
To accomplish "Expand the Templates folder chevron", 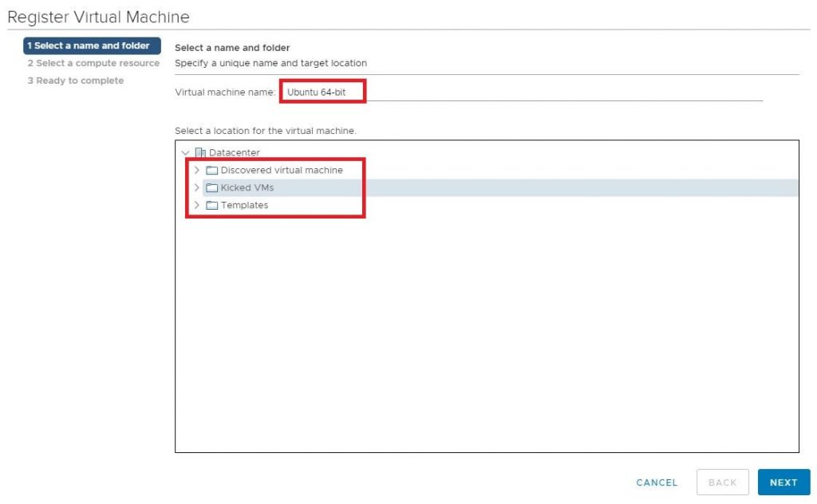I will point(197,206).
